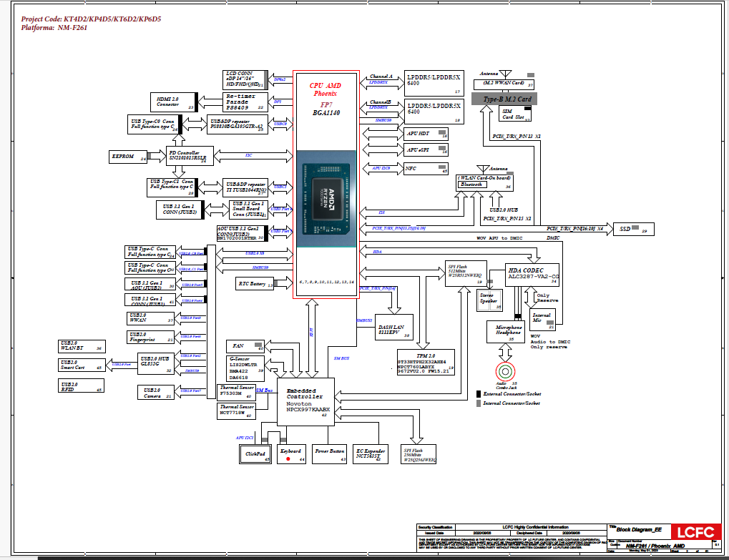The height and width of the screenshot is (560, 729).
Task: Click the G-Sensor block
Action: click(245, 368)
